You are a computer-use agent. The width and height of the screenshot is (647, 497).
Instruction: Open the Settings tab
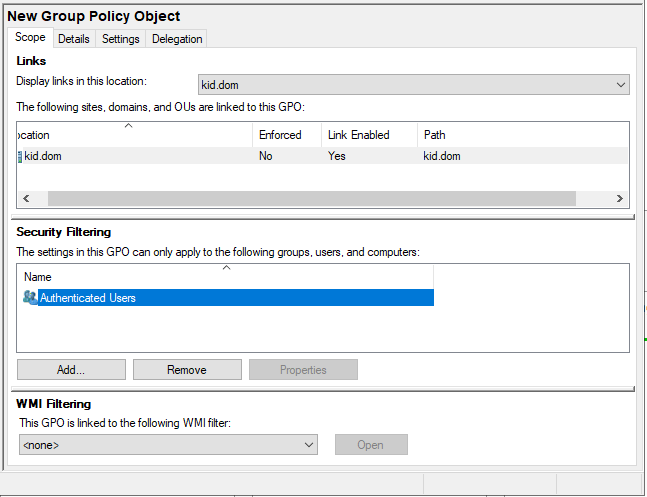pyautogui.click(x=120, y=39)
